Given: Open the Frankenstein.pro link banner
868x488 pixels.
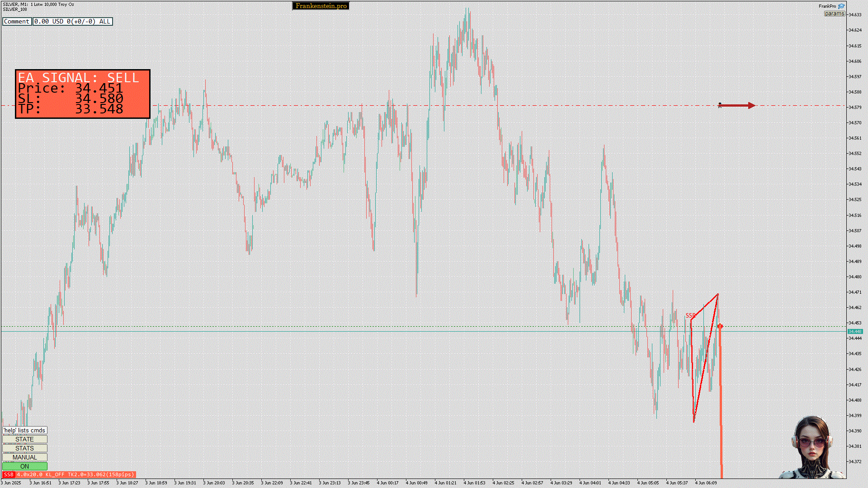Looking at the screenshot, I should click(321, 6).
